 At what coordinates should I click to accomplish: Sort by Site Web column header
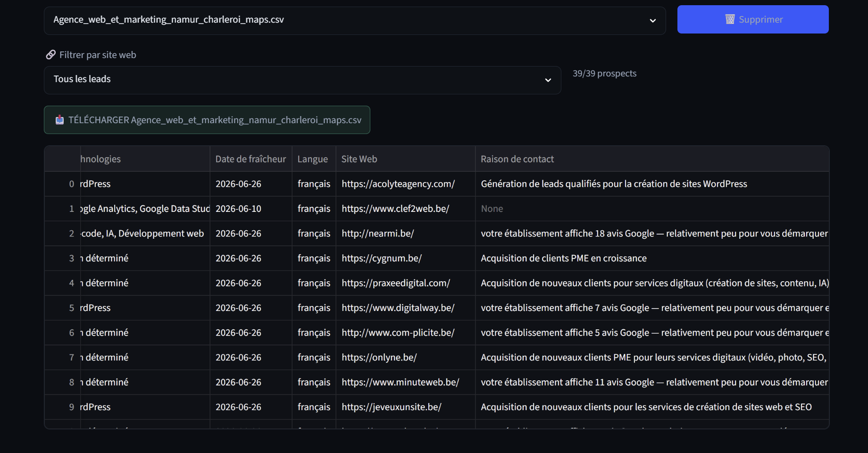click(x=405, y=159)
